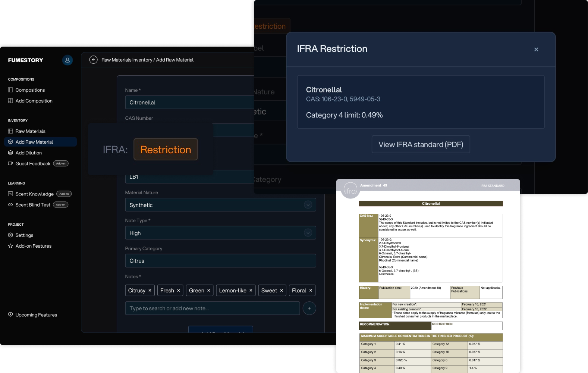588x373 pixels.
Task: Open Add Composition in the sidebar
Action: (x=34, y=101)
